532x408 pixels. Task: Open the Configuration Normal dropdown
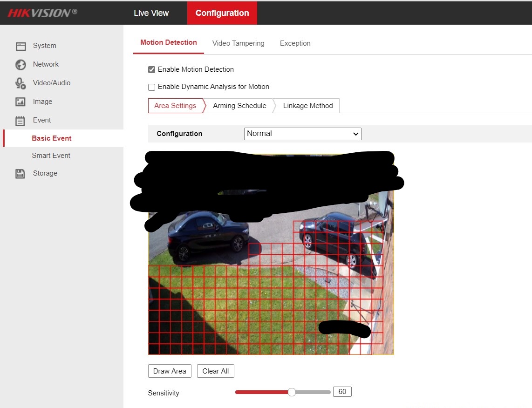pos(302,134)
